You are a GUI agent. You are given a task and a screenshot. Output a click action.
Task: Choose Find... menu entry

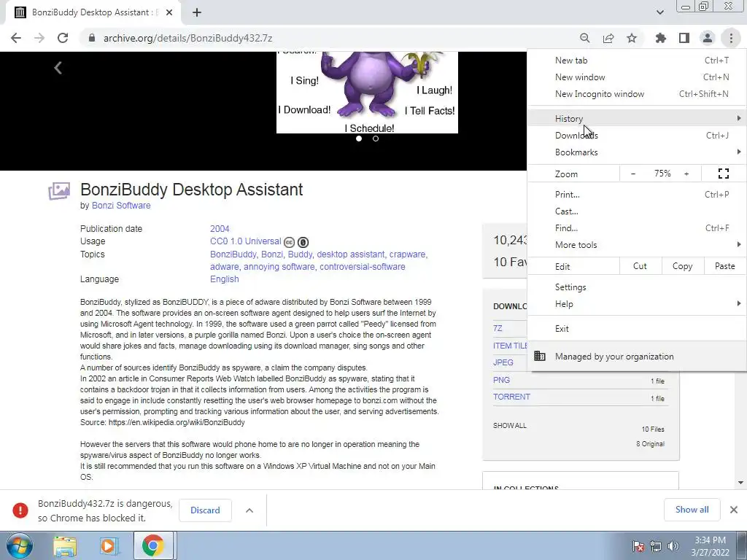[x=636, y=228]
